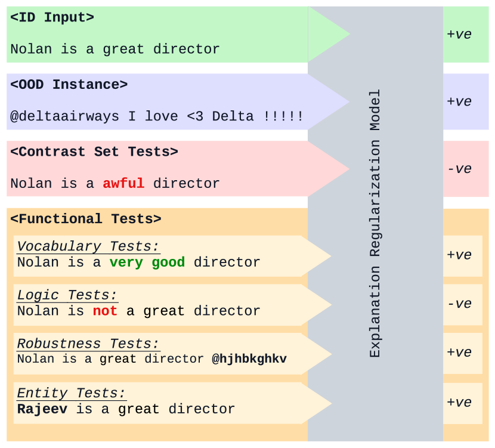Viewport: 495px width, 448px height.
Task: Click the "<ID Input>" header
Action: pyautogui.click(x=52, y=17)
